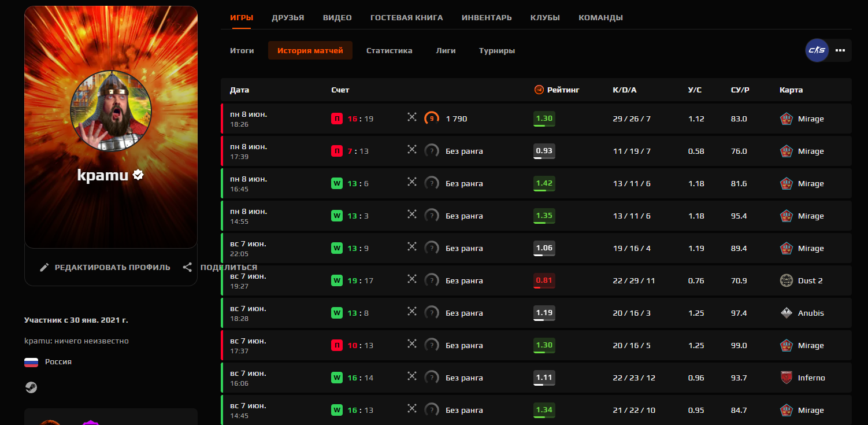Open the CS game selector icon

817,50
